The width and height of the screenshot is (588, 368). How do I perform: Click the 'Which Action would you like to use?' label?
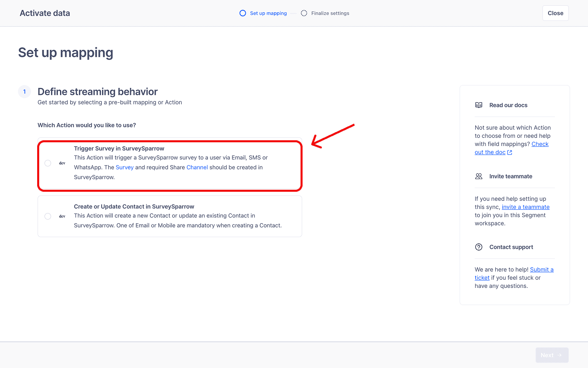(x=87, y=125)
